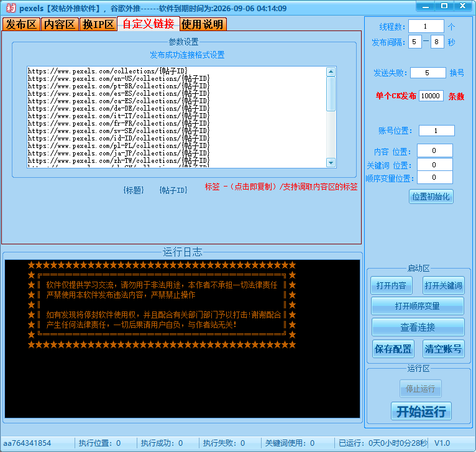The height and width of the screenshot is (452, 476).
Task: Click the 打开内容 button
Action: pyautogui.click(x=391, y=285)
